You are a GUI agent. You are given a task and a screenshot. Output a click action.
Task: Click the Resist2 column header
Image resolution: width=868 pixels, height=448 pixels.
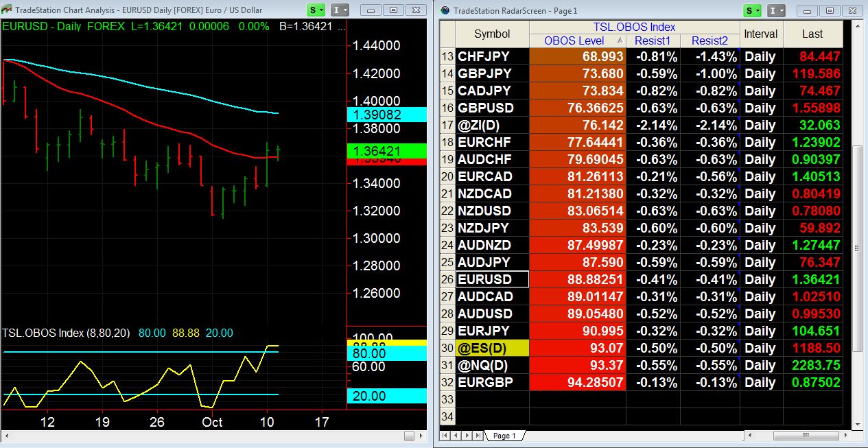pyautogui.click(x=709, y=40)
